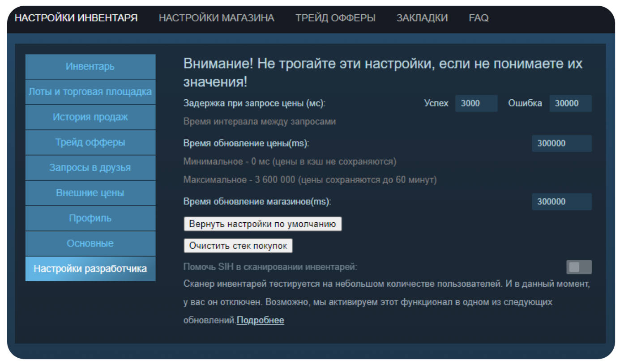Open Трейд офферы sidebar section
This screenshot has width=624, height=364.
click(x=90, y=143)
